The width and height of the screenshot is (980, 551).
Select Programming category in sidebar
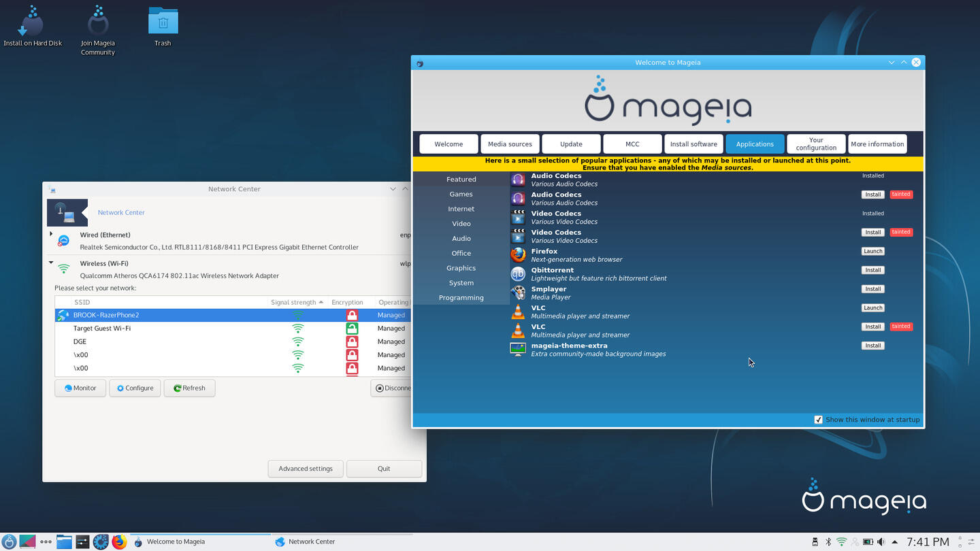tap(461, 297)
